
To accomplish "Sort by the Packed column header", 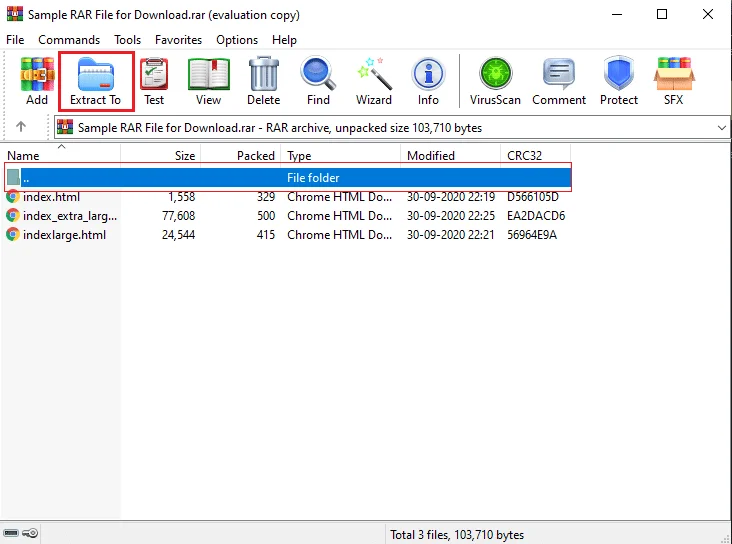I will point(241,155).
